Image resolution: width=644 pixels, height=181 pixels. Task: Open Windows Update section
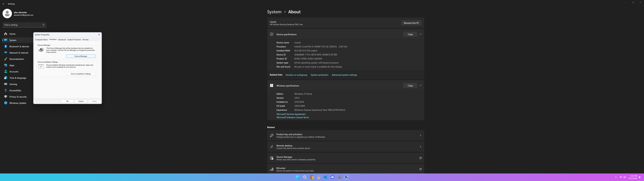pos(17,103)
